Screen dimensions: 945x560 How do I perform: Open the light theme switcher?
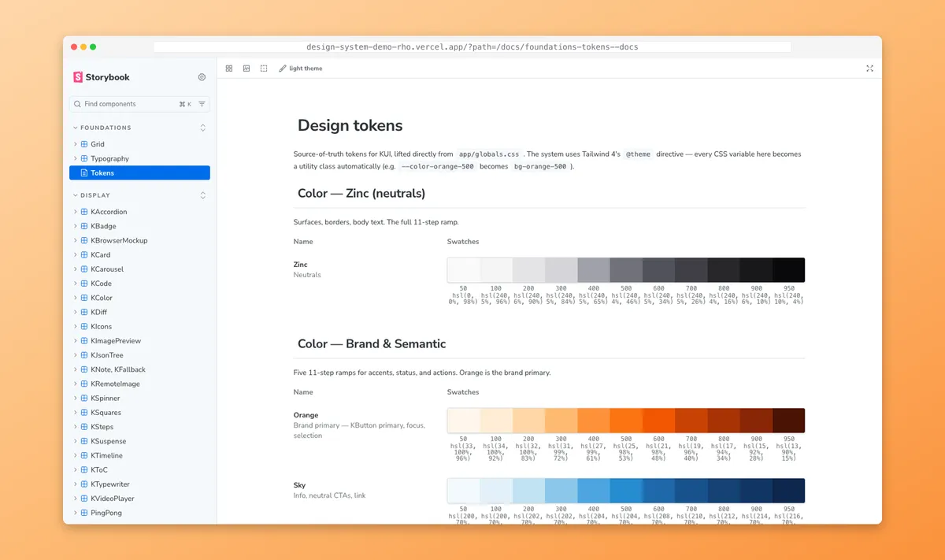[301, 69]
